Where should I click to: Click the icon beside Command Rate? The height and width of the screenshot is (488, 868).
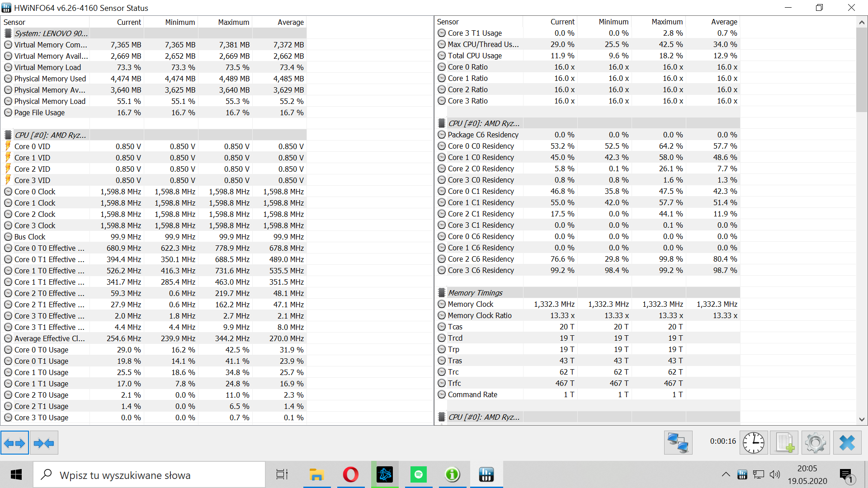pyautogui.click(x=442, y=394)
